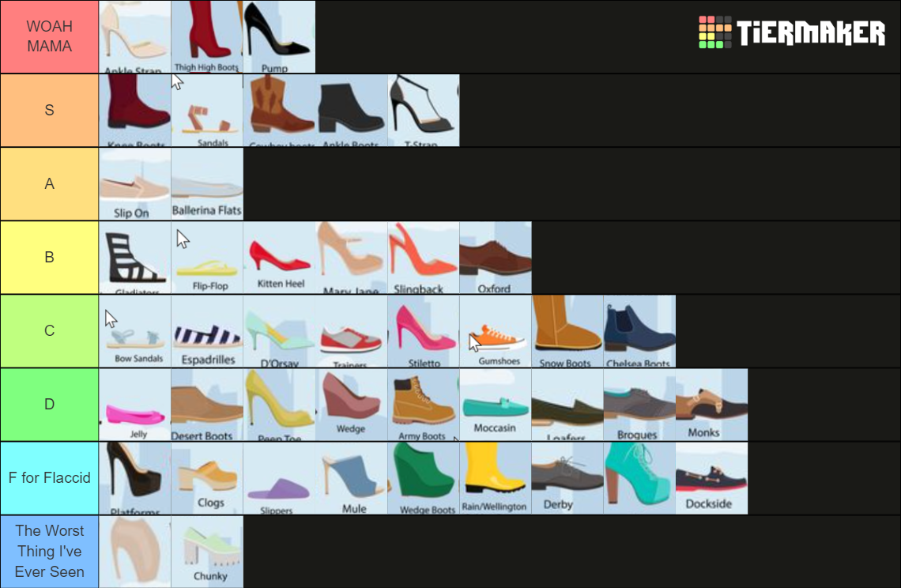
Task: Click the Pump shoe thumbnail
Action: coord(280,36)
